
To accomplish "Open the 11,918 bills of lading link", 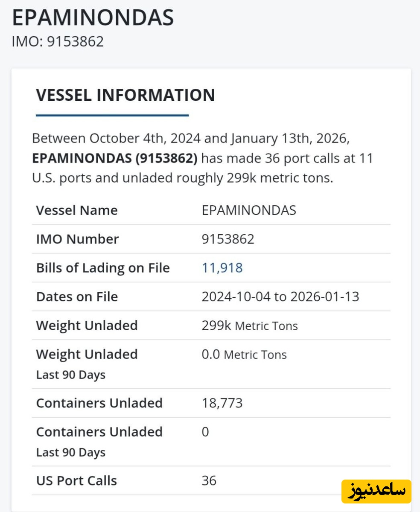I will click(222, 268).
